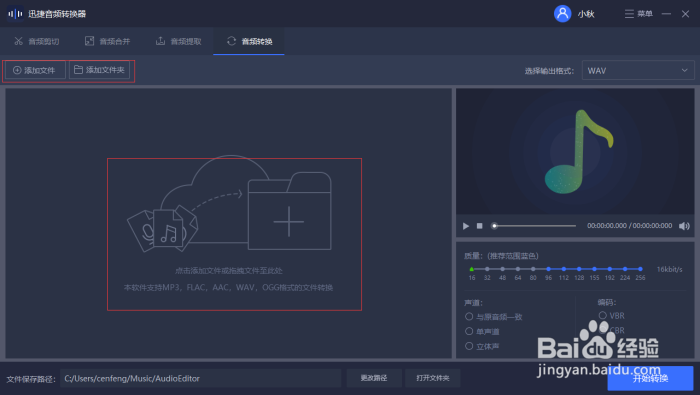
Task: Click the large folder plus drop area
Action: point(289,211)
